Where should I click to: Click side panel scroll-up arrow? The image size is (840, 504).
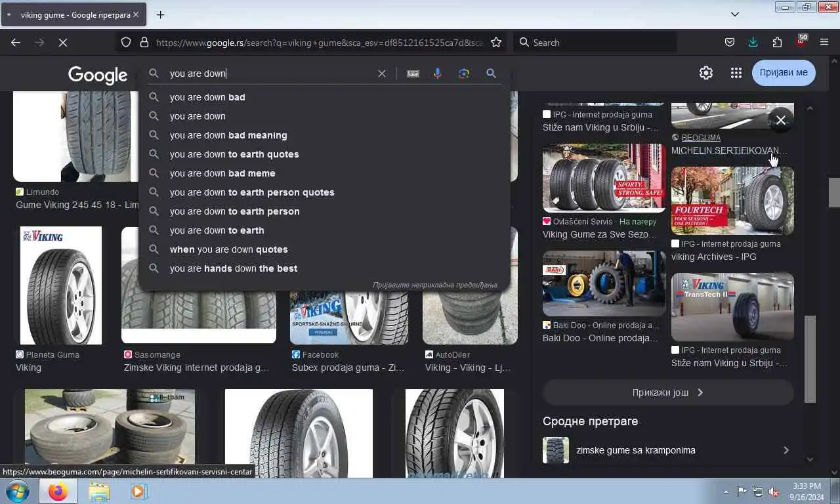pyautogui.click(x=810, y=108)
